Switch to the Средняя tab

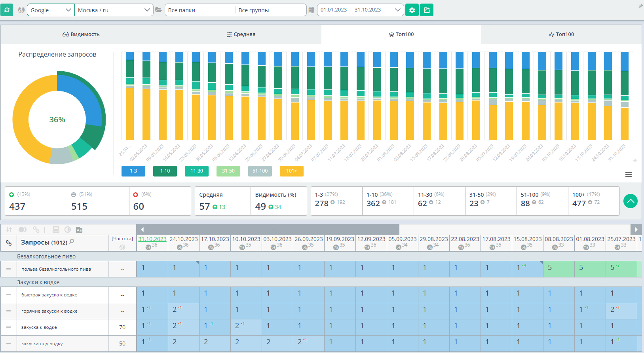pos(241,34)
